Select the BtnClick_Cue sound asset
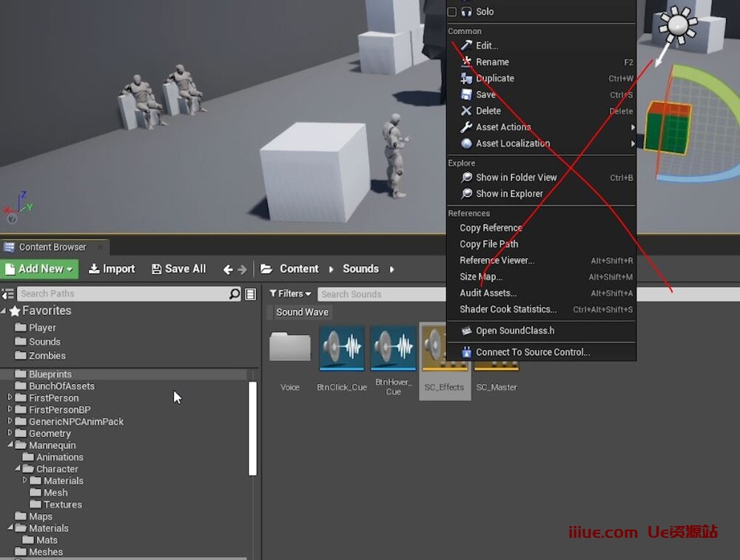Viewport: 740px width, 560px height. [342, 348]
